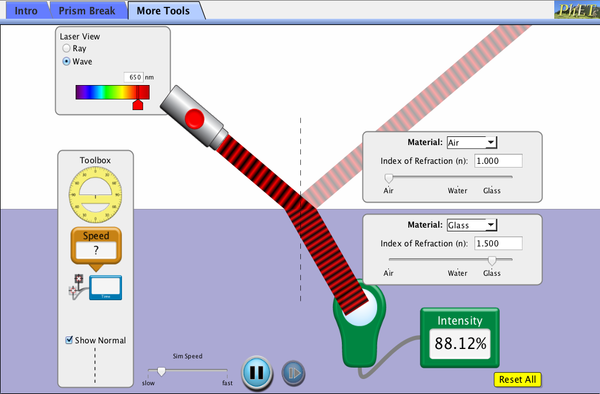Click the upper index of refraction slider knob
Image resolution: width=600 pixels, height=394 pixels.
[x=389, y=178]
